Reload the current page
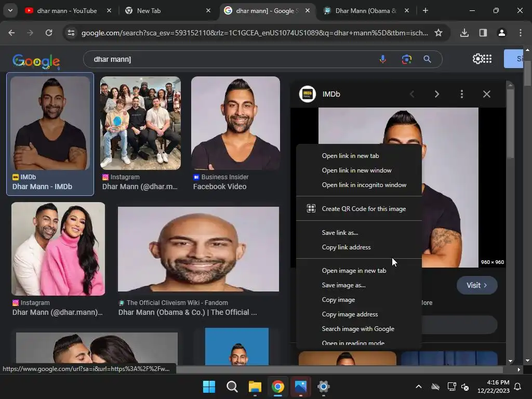 click(x=49, y=33)
